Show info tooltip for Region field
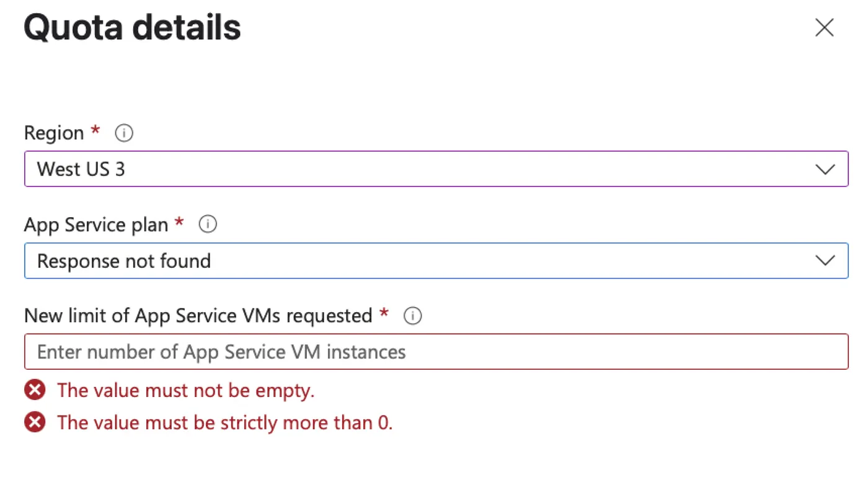This screenshot has height=487, width=868. click(x=124, y=133)
